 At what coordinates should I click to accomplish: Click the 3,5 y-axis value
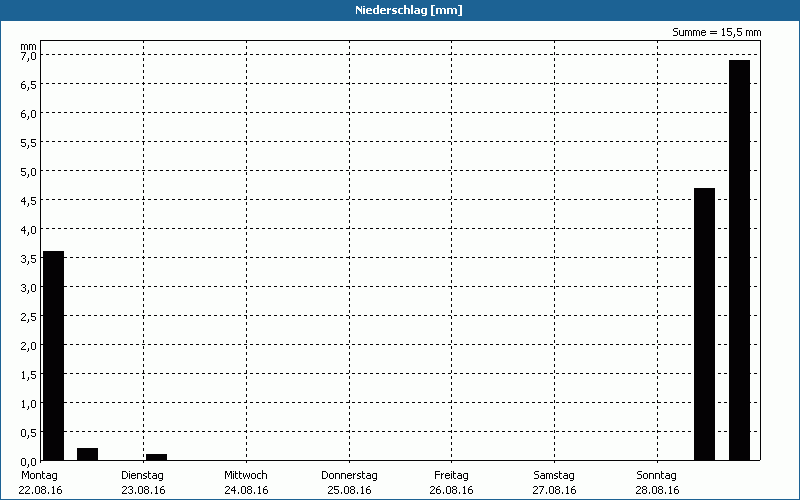[29, 259]
